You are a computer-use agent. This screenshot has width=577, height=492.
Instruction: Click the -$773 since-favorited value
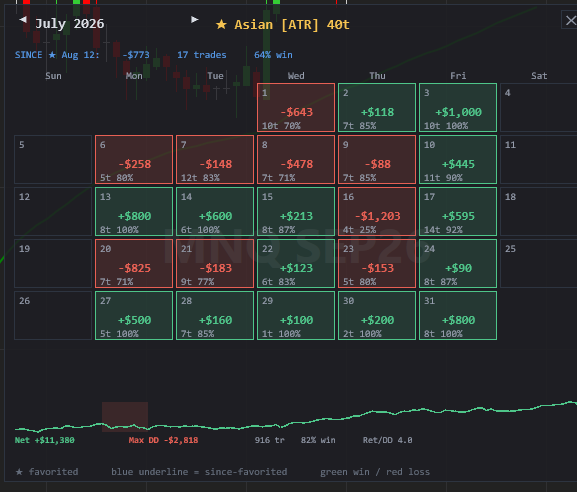pos(136,55)
